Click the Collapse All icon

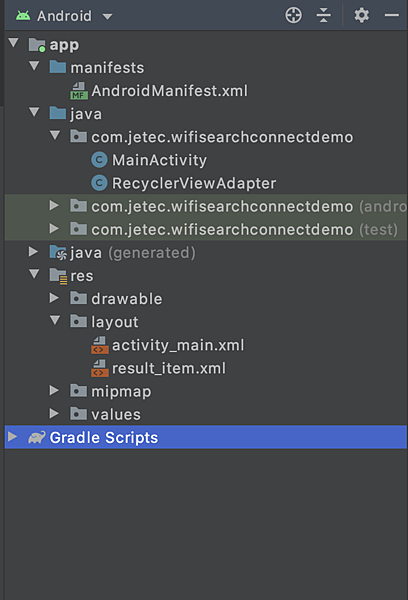coord(323,16)
